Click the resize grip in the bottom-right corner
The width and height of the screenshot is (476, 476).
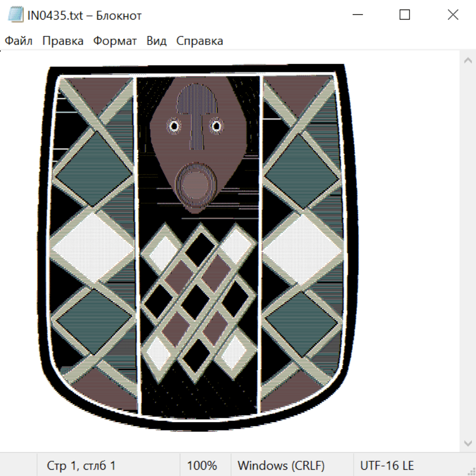pos(471,471)
